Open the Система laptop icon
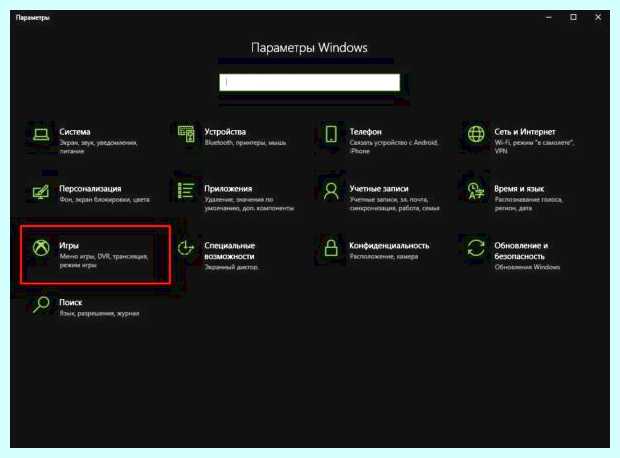The width and height of the screenshot is (620, 458). pyautogui.click(x=41, y=134)
